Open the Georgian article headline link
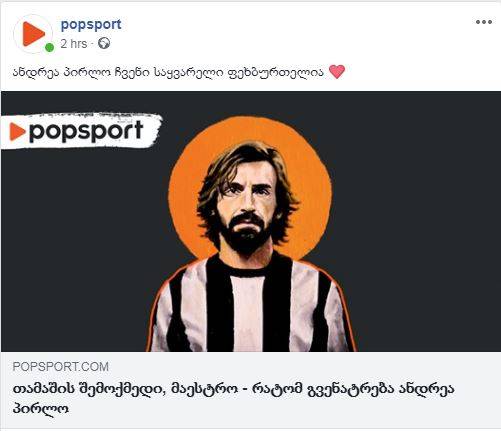501x431 pixels. tap(234, 398)
